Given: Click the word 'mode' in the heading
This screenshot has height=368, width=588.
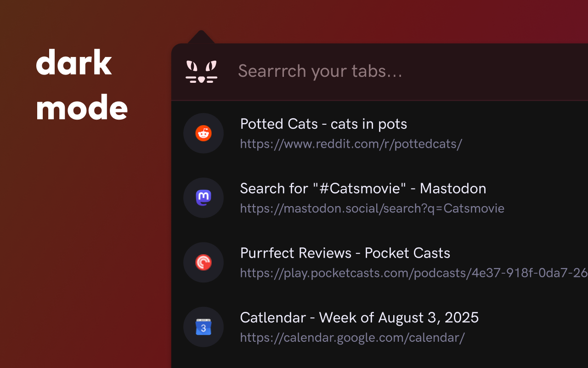Looking at the screenshot, I should pyautogui.click(x=82, y=108).
